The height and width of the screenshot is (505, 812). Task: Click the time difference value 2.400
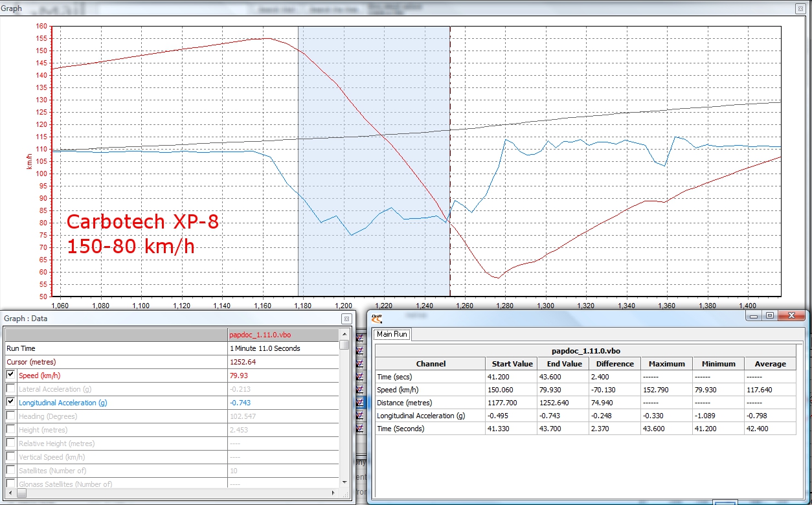click(x=600, y=377)
